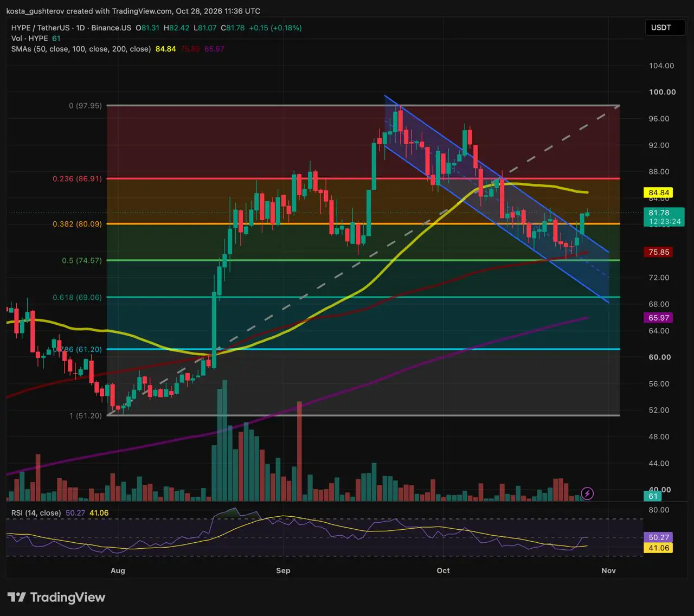Click the red 75.85 SMA price label
694x616 pixels.
pos(659,252)
